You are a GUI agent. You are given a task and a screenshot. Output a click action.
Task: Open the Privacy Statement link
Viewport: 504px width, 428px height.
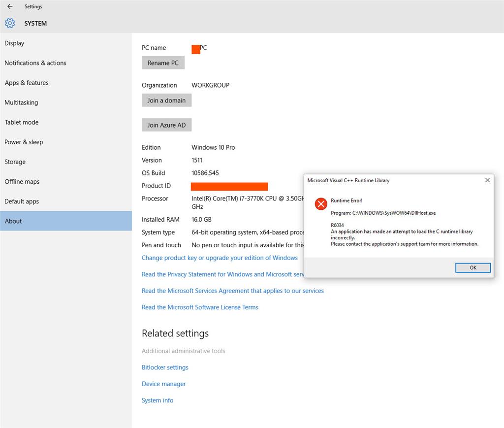pos(222,274)
